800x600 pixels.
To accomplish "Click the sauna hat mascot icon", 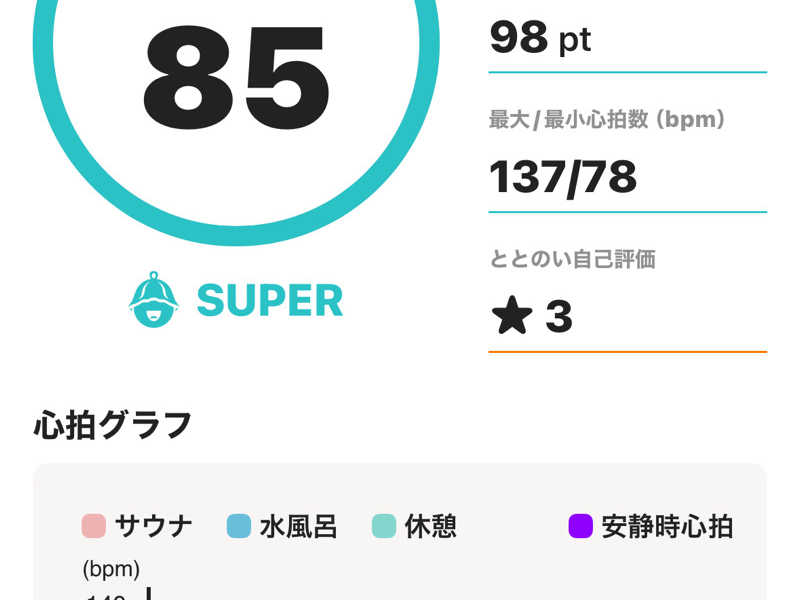I will coord(154,299).
